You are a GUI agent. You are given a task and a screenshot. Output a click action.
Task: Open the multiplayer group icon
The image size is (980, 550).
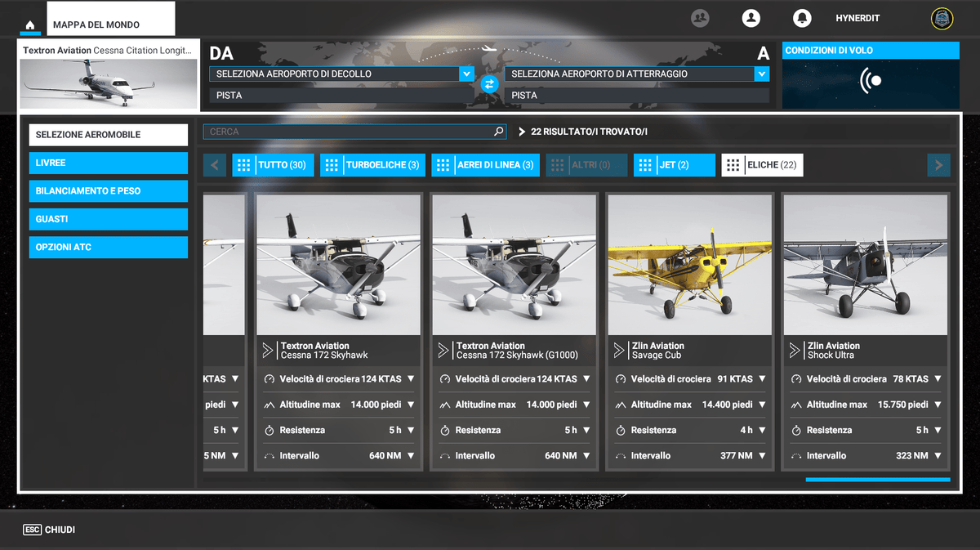(x=700, y=18)
